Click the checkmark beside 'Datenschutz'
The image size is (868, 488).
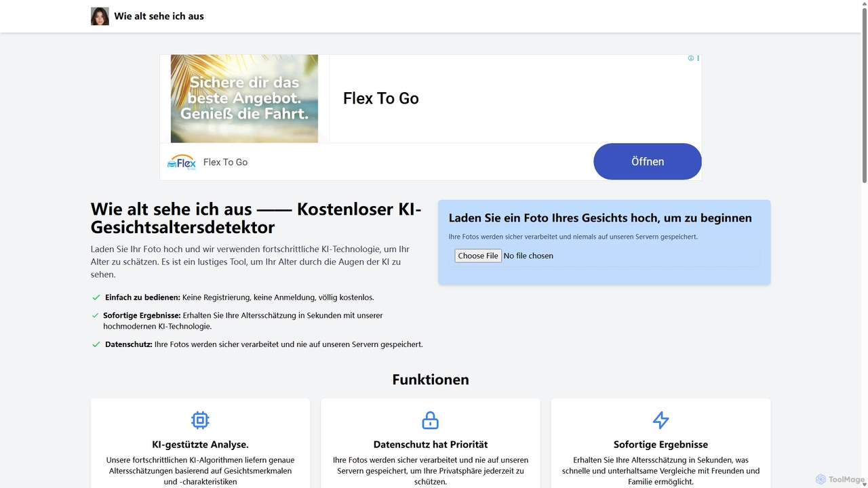(96, 344)
